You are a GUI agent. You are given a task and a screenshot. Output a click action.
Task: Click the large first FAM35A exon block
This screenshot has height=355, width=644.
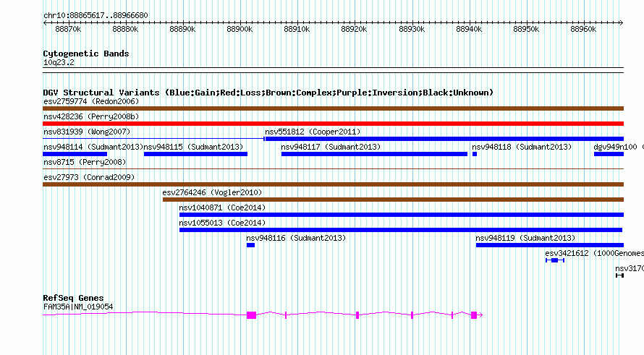(x=251, y=315)
